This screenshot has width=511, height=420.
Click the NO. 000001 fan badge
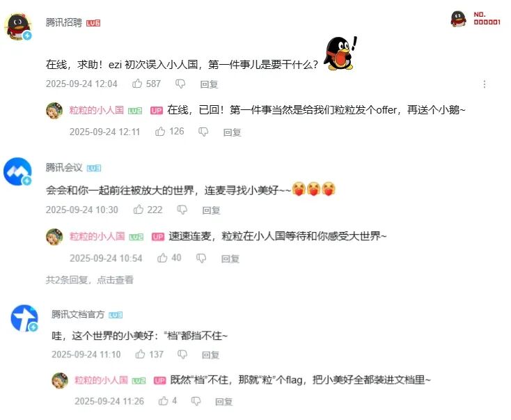point(475,19)
